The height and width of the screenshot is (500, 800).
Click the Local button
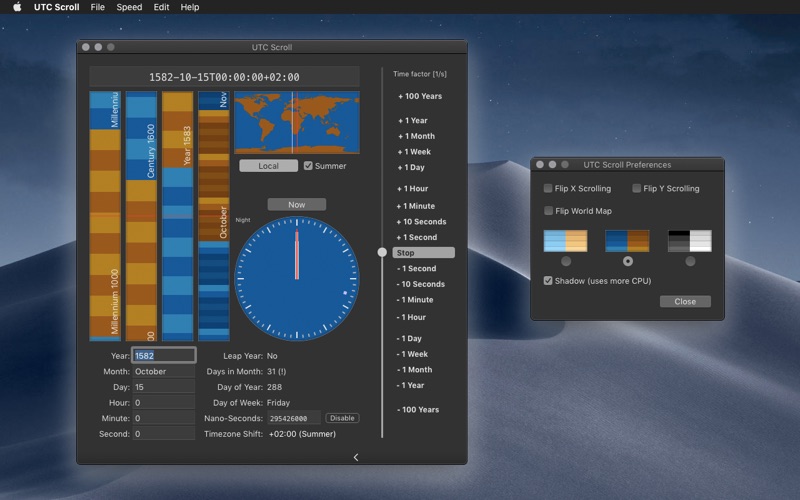tap(268, 166)
